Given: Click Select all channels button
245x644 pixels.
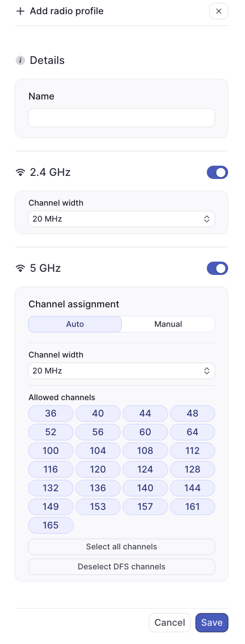Looking at the screenshot, I should (122, 547).
